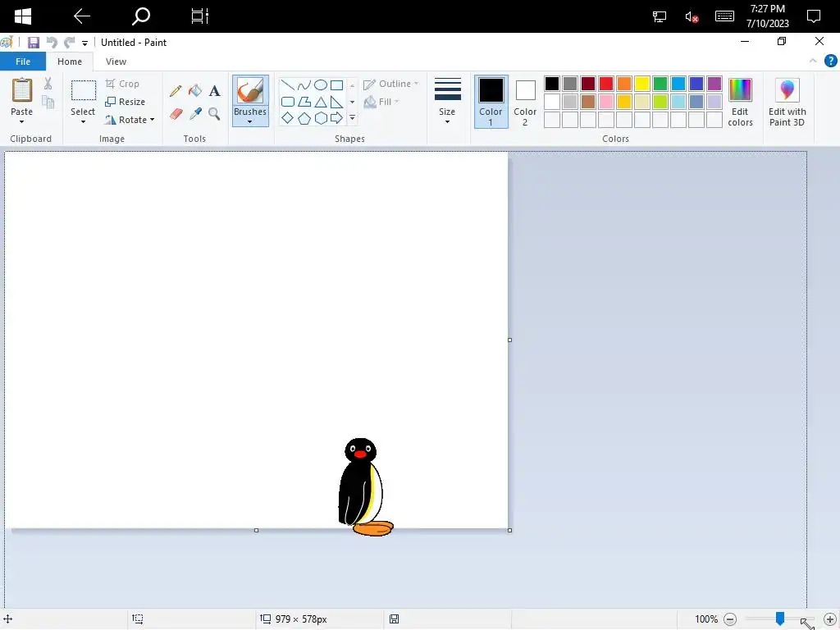Screen dimensions: 840x630
Task: Choose the Diamond shape
Action: coord(287,118)
